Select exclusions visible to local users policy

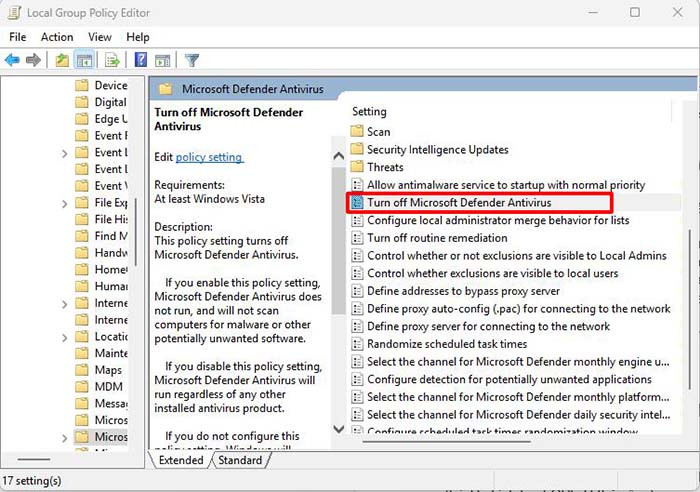tap(485, 273)
